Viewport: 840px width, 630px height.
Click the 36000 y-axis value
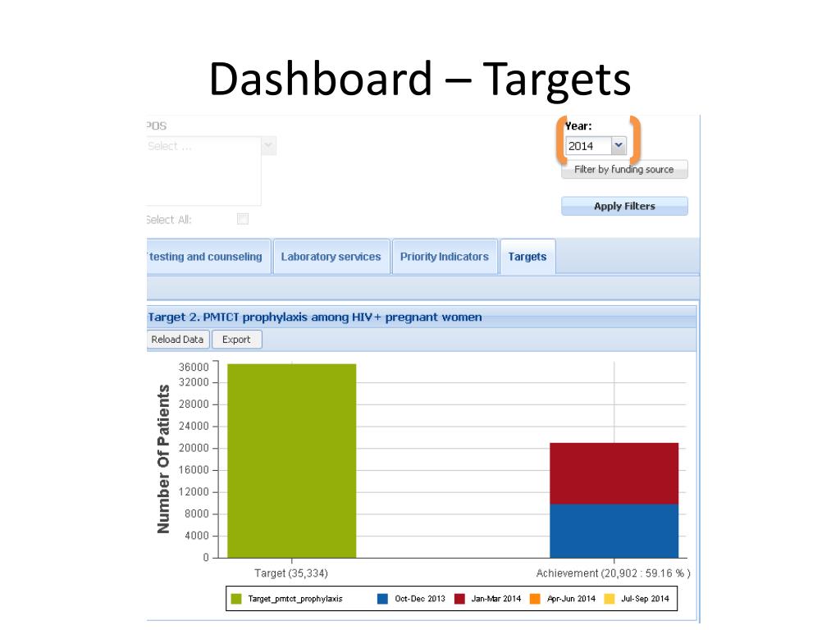[194, 367]
